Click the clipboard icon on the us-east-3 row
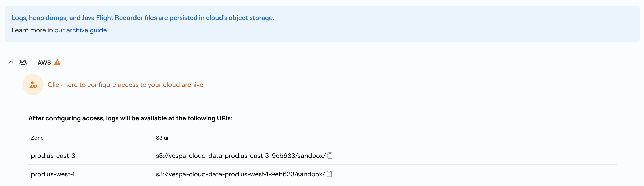The width and height of the screenshot is (644, 186). pyautogui.click(x=330, y=156)
